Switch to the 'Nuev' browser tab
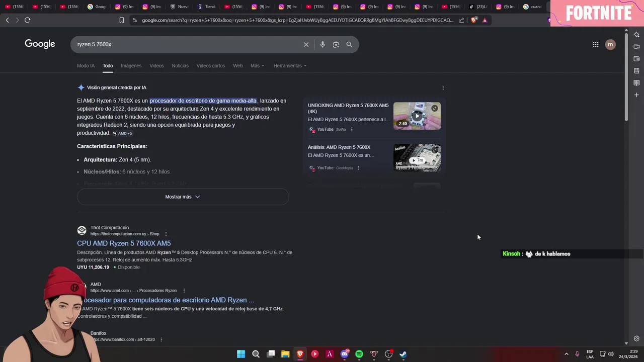The image size is (644, 362). [180, 7]
